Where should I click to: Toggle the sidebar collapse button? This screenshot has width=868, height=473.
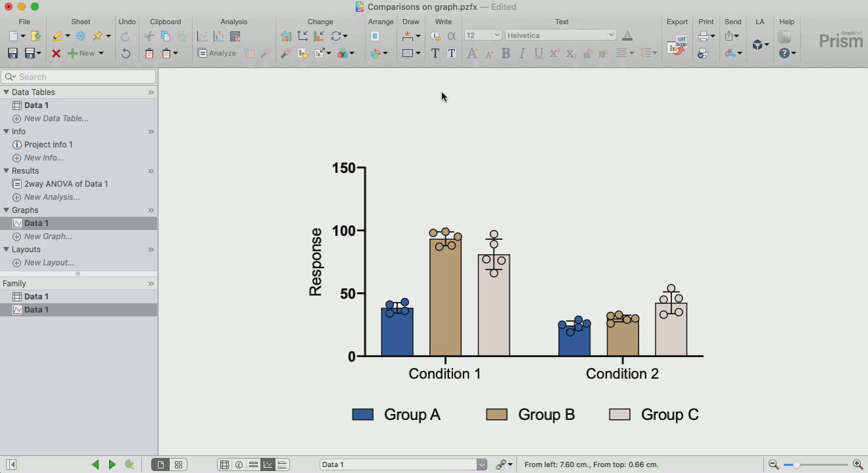pyautogui.click(x=11, y=464)
